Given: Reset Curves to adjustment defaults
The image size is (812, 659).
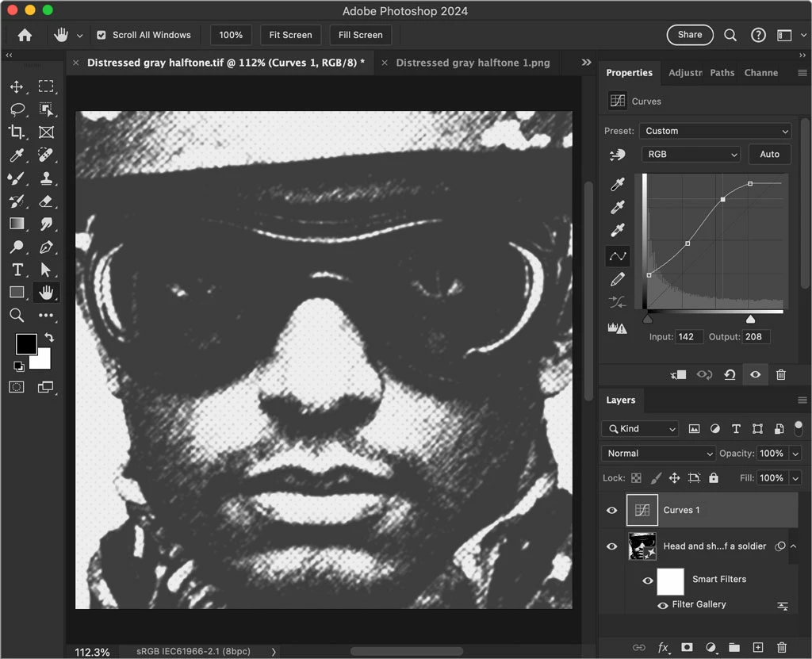Looking at the screenshot, I should pos(730,374).
